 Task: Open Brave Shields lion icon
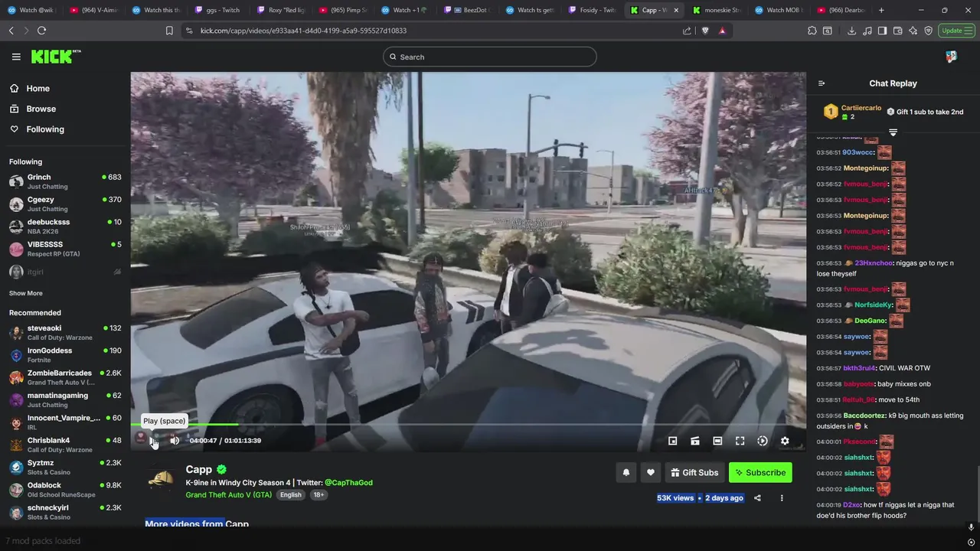705,31
